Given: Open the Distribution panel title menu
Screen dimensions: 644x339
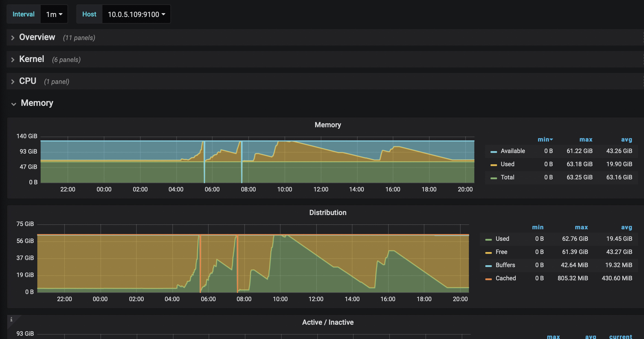Looking at the screenshot, I should [x=327, y=213].
